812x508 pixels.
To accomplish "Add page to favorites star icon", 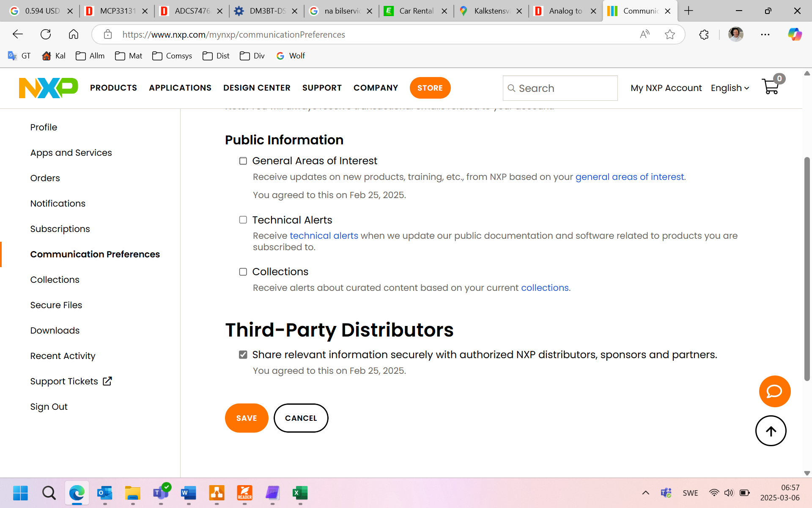I will (x=669, y=35).
